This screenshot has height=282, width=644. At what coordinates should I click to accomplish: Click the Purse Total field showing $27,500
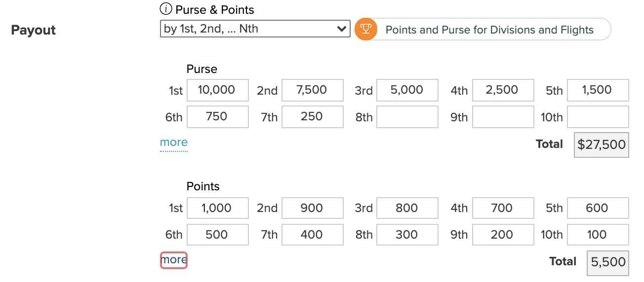click(602, 145)
